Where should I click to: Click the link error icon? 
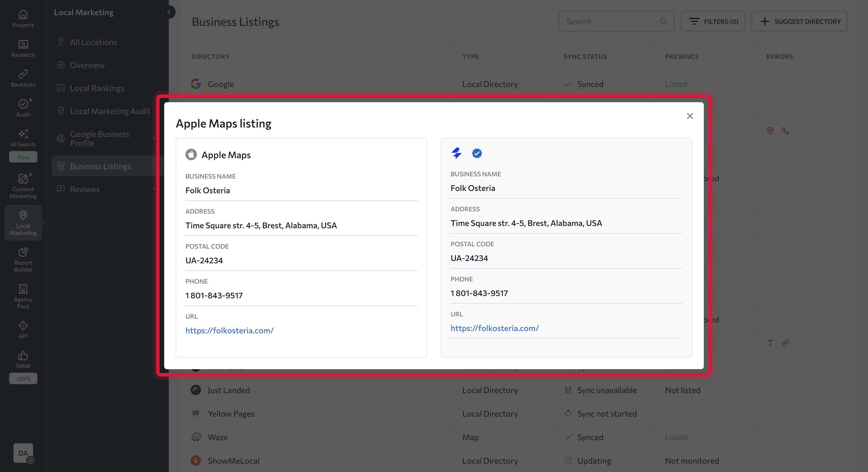click(785, 343)
